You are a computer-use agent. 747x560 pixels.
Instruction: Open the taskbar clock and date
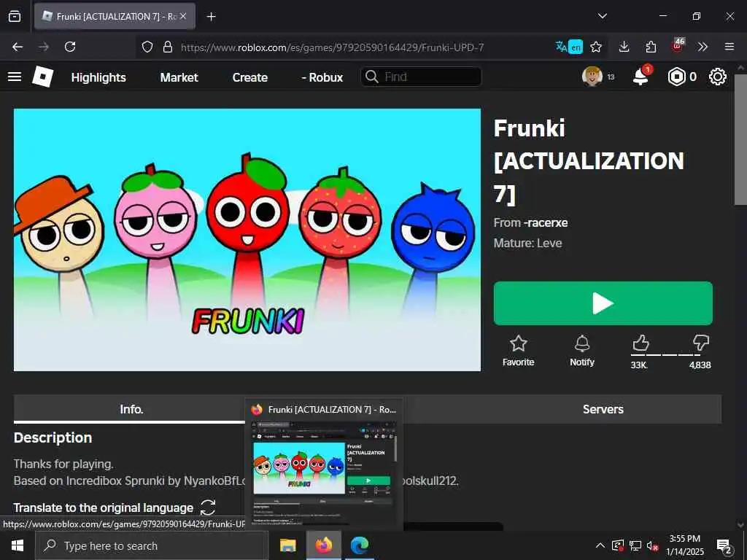(684, 545)
